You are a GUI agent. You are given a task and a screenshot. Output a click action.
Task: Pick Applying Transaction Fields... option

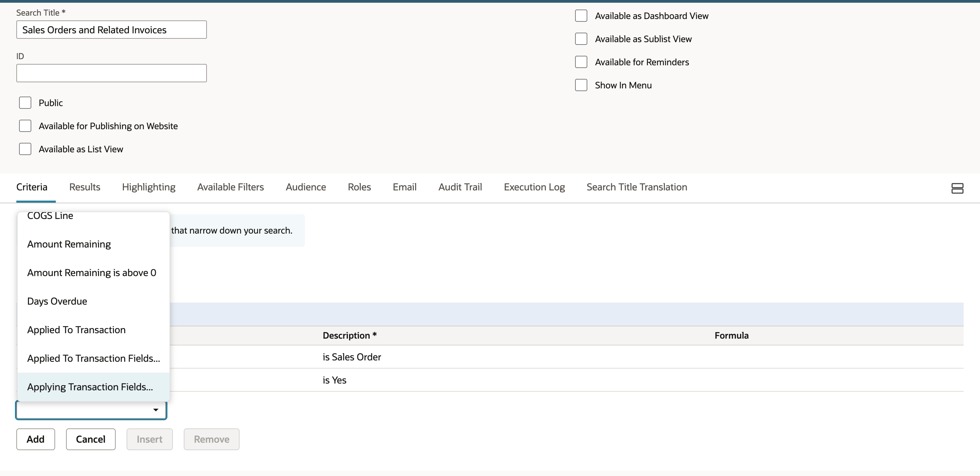(93, 387)
